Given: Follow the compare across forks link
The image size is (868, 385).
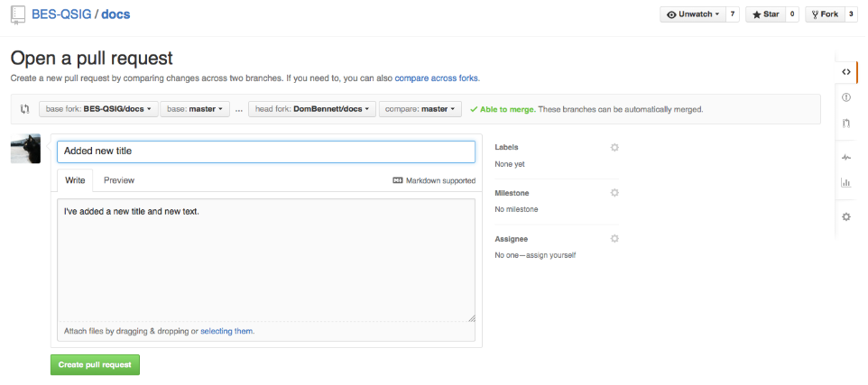Looking at the screenshot, I should pyautogui.click(x=436, y=78).
